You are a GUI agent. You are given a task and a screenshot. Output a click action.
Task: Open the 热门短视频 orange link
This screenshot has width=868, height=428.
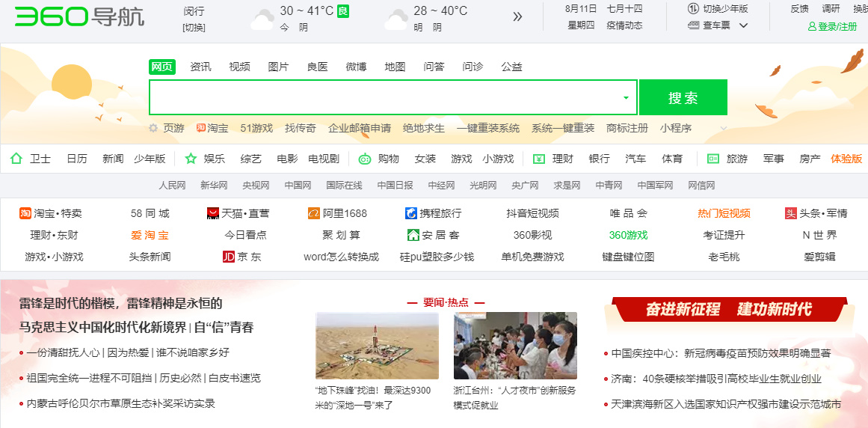[x=724, y=213]
